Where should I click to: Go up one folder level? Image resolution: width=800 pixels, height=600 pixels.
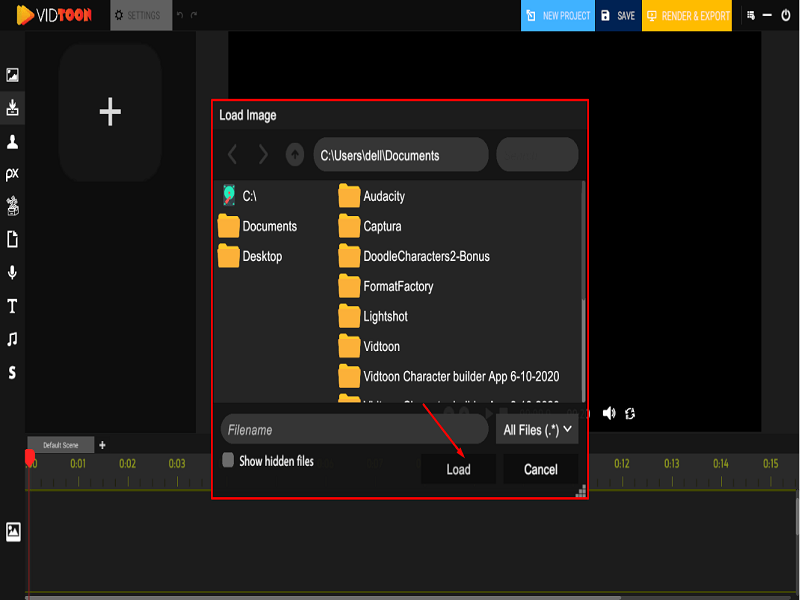coord(295,154)
